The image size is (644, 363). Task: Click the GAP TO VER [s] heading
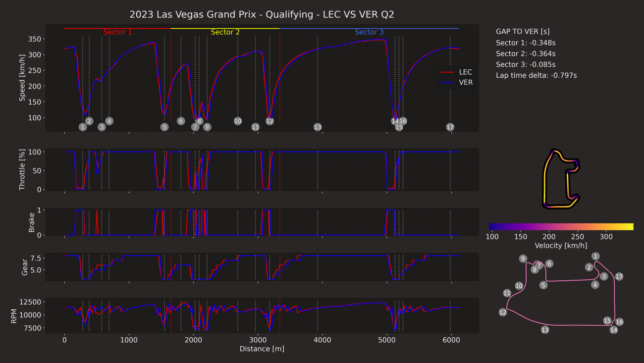click(523, 31)
